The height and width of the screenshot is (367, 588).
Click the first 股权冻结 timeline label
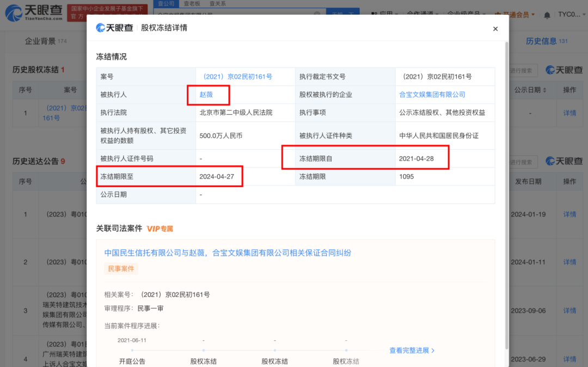(203, 362)
